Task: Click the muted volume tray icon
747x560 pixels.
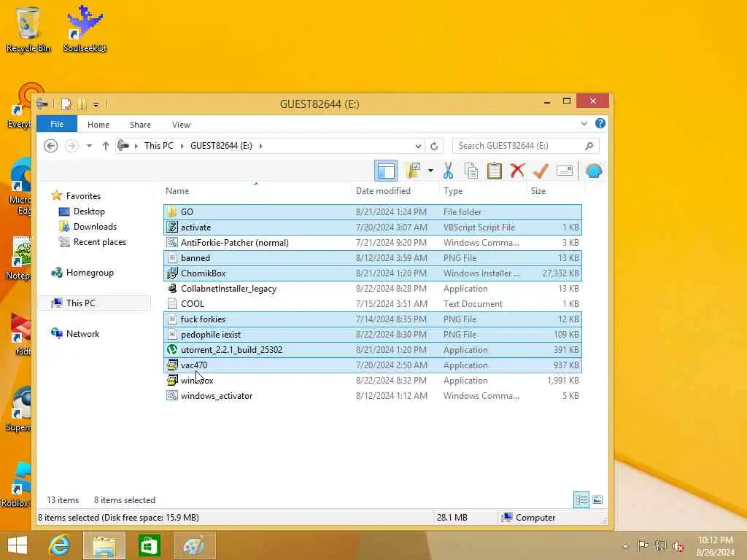Action: (678, 545)
